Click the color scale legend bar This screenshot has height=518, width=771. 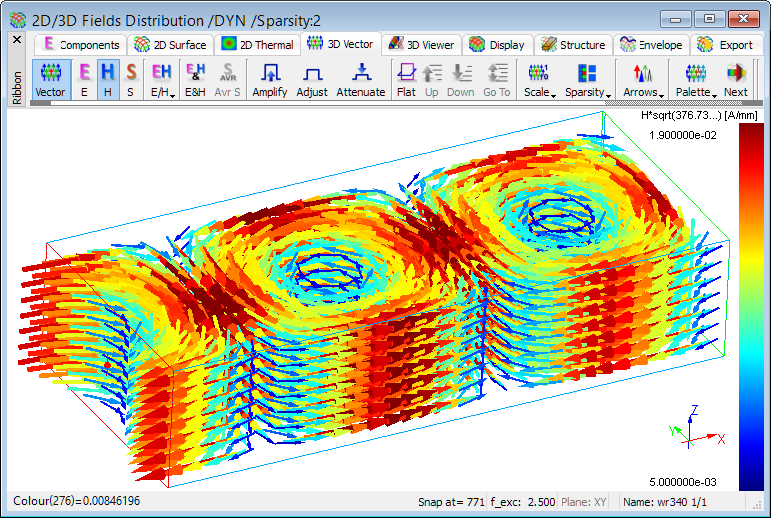750,308
